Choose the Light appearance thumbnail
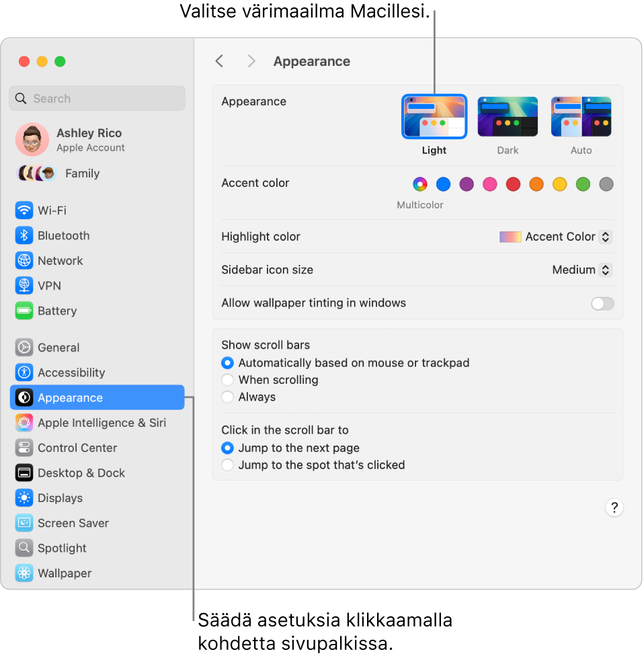 tap(434, 117)
